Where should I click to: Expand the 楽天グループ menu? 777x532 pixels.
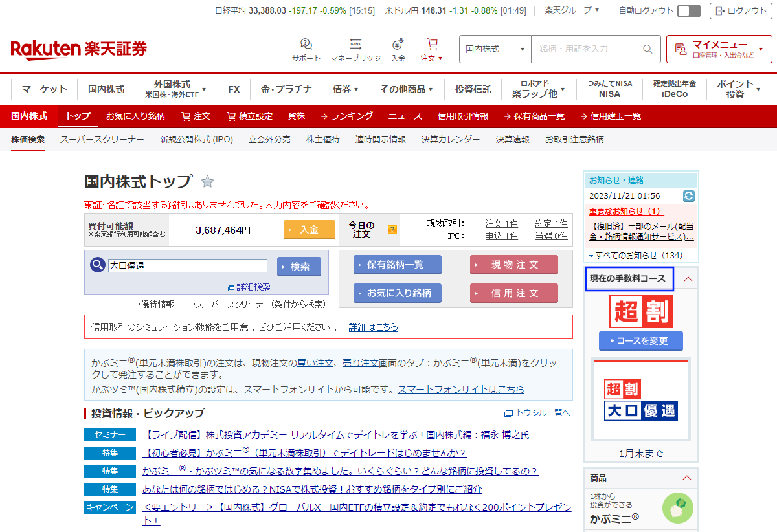[572, 10]
